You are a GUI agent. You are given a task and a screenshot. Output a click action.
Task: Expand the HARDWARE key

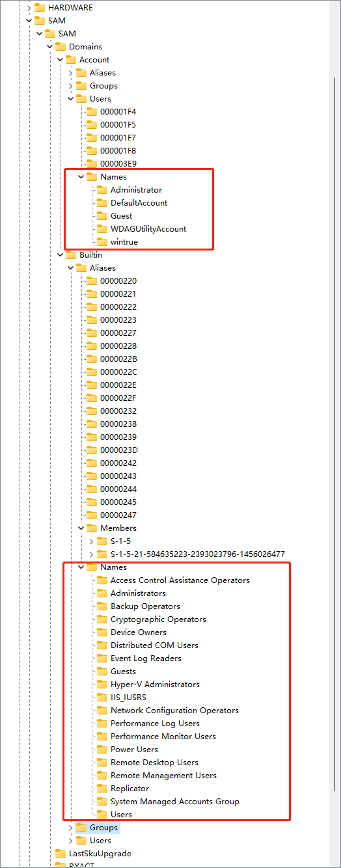point(29,8)
